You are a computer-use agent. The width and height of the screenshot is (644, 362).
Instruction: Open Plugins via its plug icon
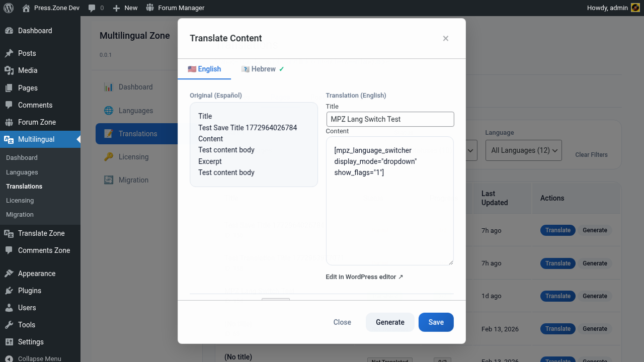point(9,291)
